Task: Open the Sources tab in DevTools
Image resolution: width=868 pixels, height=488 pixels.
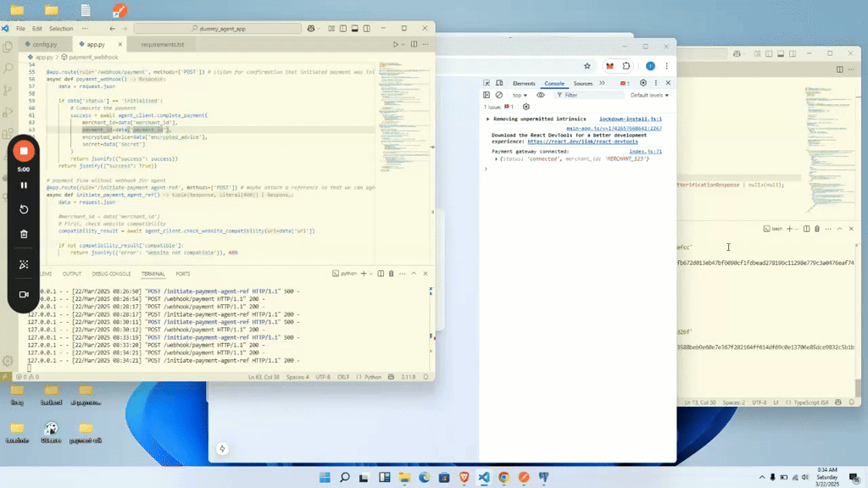Action: [582, 83]
